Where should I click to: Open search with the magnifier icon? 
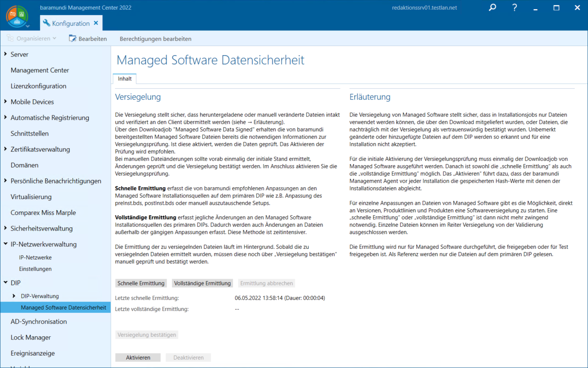[x=492, y=8]
